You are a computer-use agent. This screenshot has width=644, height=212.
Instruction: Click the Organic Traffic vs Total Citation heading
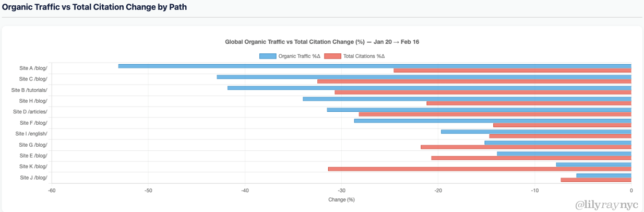coord(94,7)
